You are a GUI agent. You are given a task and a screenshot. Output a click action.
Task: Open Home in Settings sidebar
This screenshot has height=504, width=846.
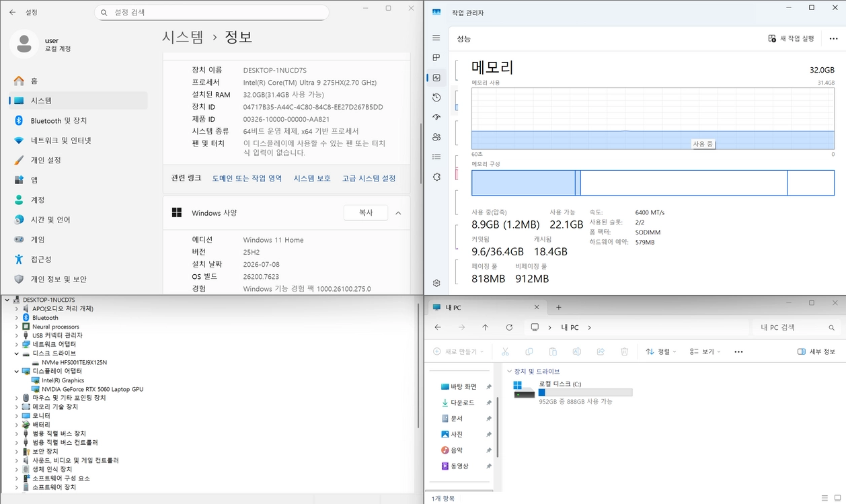click(x=78, y=81)
